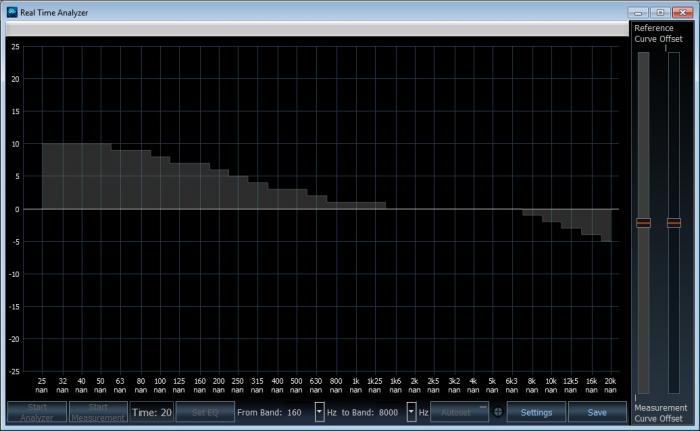The width and height of the screenshot is (700, 431).
Task: Click the Time: 20 field
Action: pyautogui.click(x=151, y=412)
